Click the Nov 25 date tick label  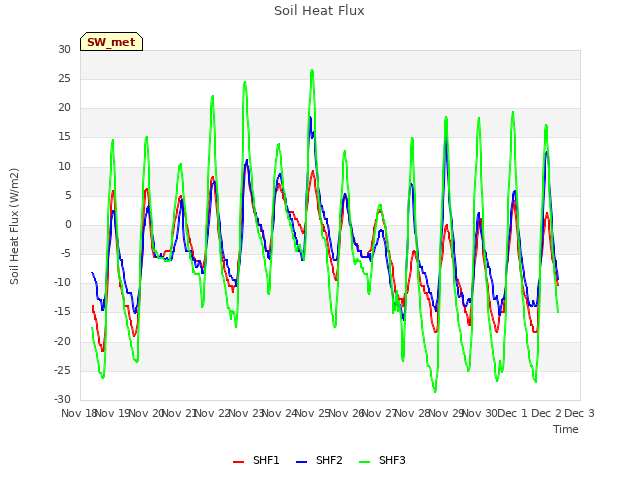point(313,413)
